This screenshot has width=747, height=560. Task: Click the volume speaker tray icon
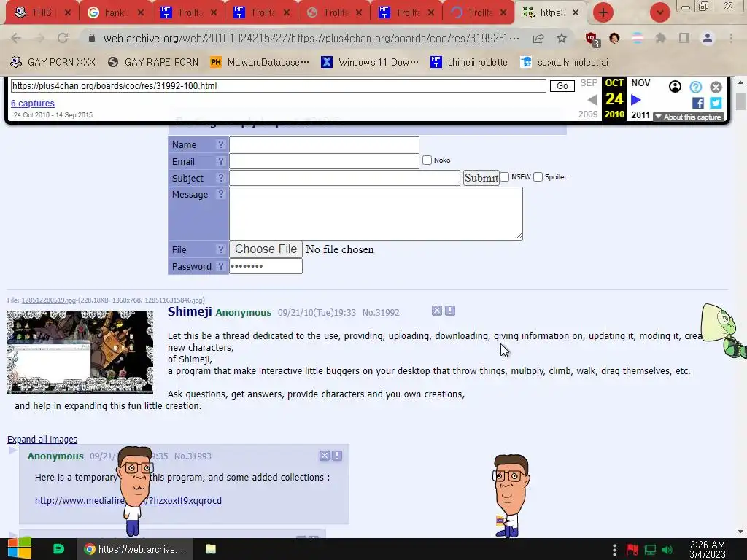[x=667, y=550]
